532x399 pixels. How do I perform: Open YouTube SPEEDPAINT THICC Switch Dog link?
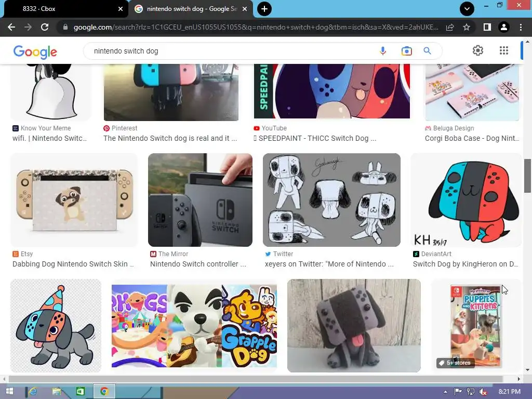point(315,138)
